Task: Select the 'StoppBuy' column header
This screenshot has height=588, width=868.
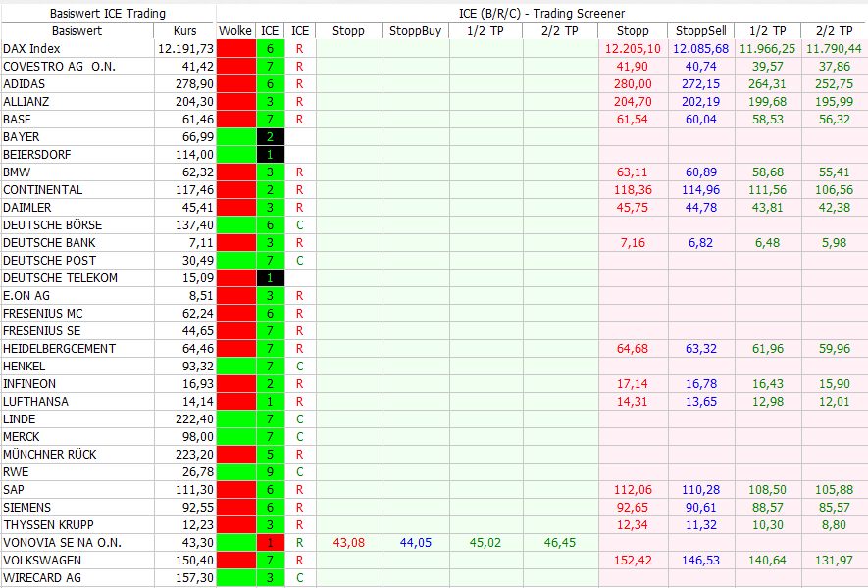Action: [x=415, y=31]
